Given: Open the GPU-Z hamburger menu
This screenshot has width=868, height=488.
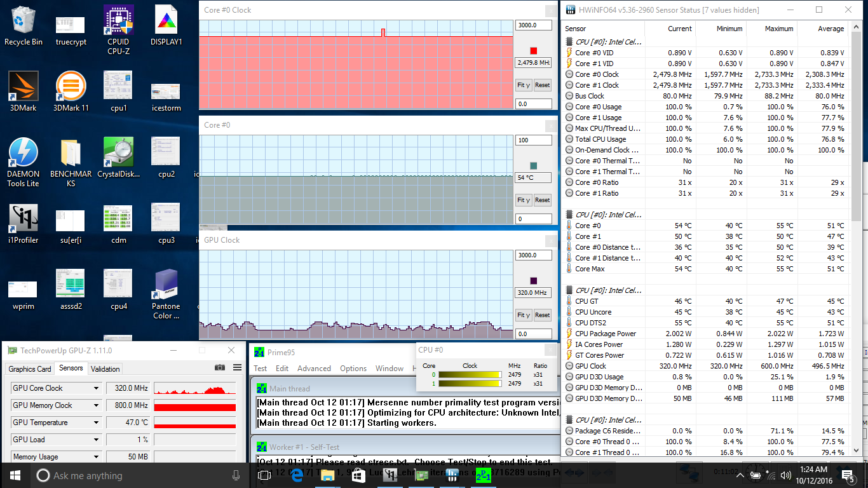Looking at the screenshot, I should (237, 367).
